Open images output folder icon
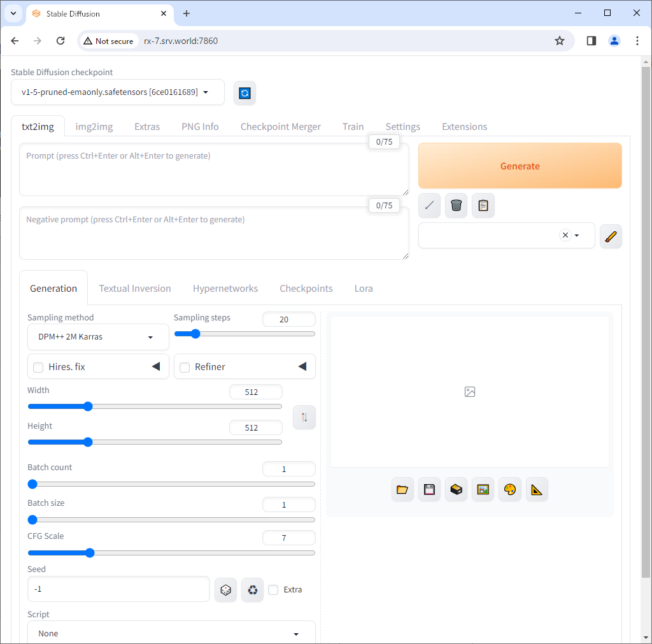 [402, 489]
